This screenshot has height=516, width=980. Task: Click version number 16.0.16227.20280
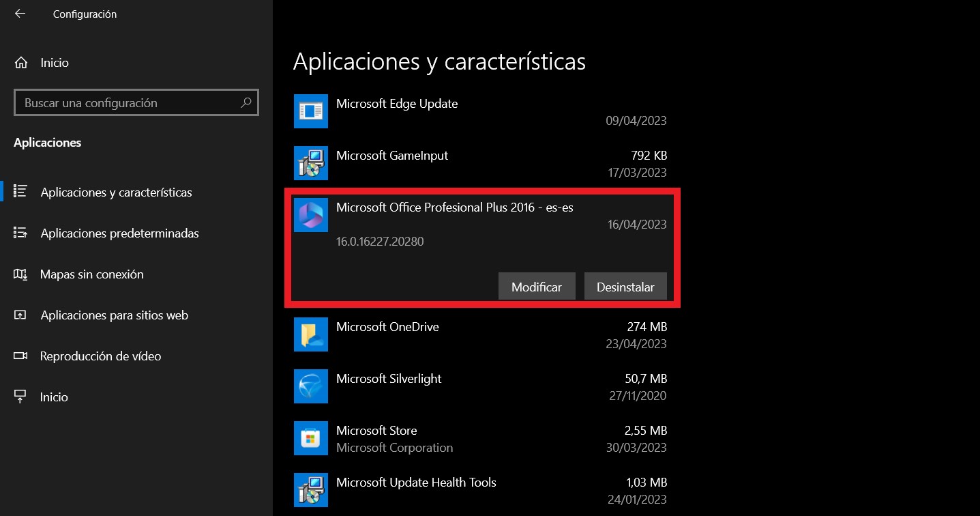(x=380, y=242)
